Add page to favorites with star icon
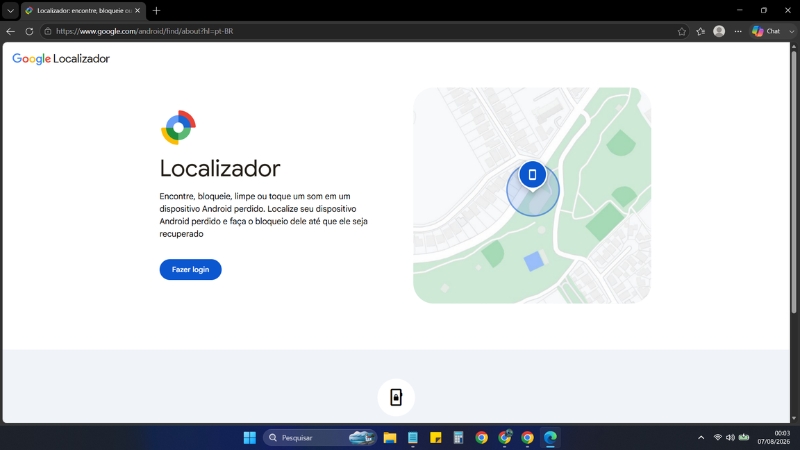The width and height of the screenshot is (800, 450). [x=682, y=31]
